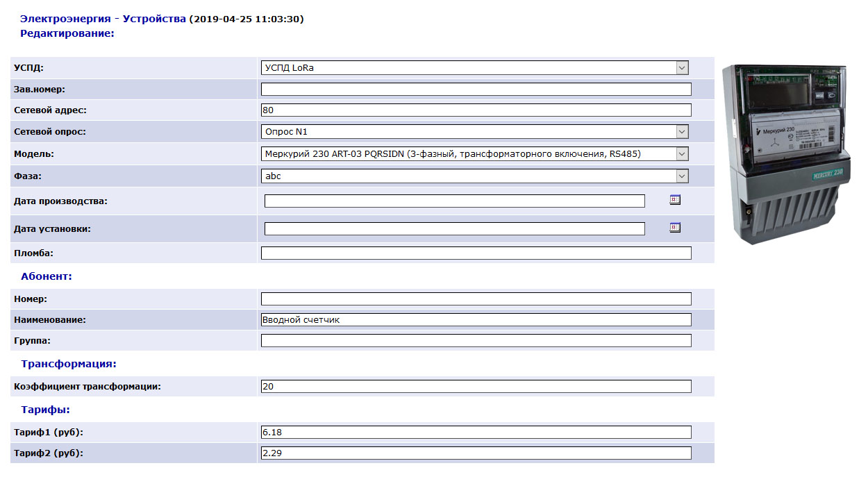868x486 pixels.
Task: Expand the Модель Меркурий 230 dropdown
Action: (682, 153)
